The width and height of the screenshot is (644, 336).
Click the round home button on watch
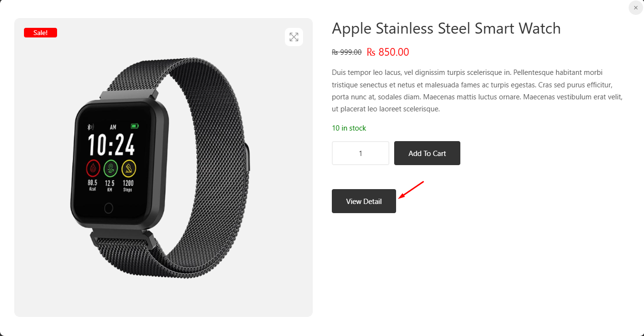[x=108, y=208]
